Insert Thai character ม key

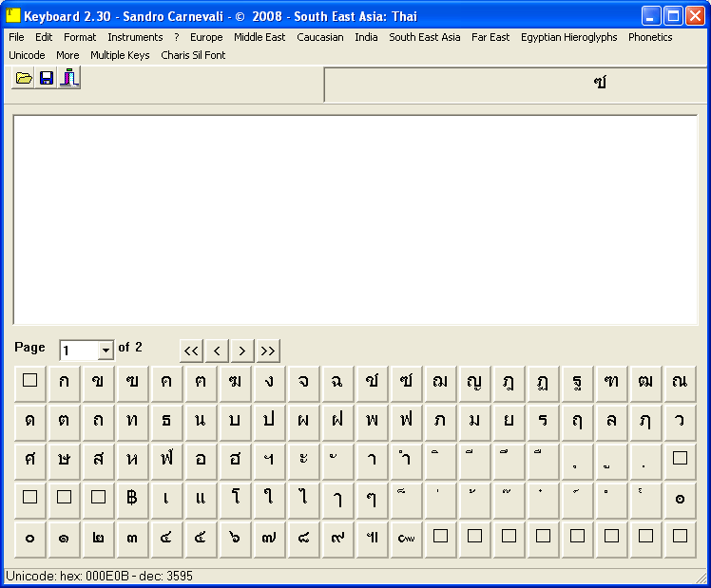(x=474, y=423)
